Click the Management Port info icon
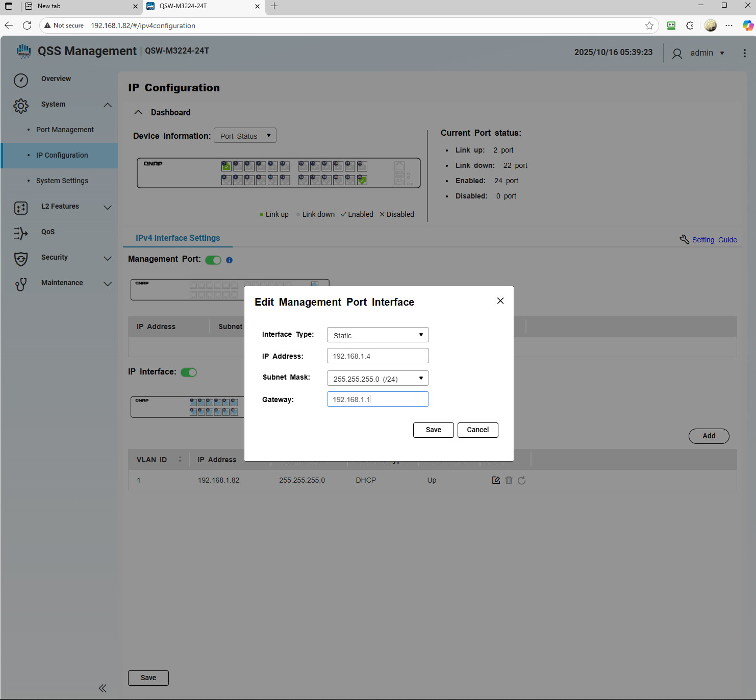 tap(229, 260)
